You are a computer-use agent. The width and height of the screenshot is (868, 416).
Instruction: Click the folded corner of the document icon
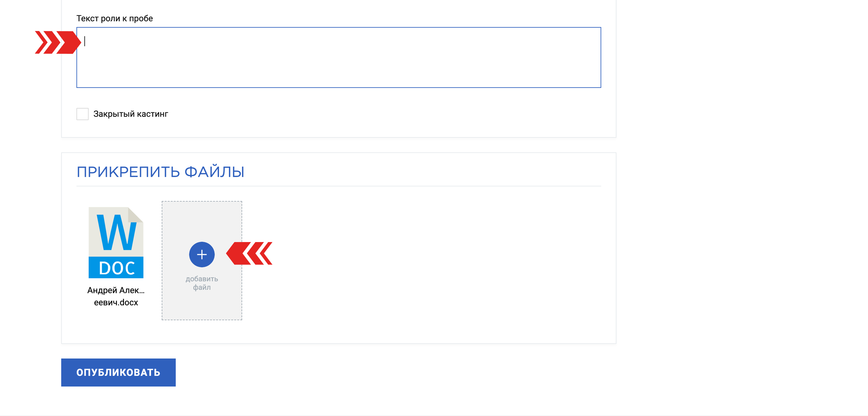[x=136, y=215]
